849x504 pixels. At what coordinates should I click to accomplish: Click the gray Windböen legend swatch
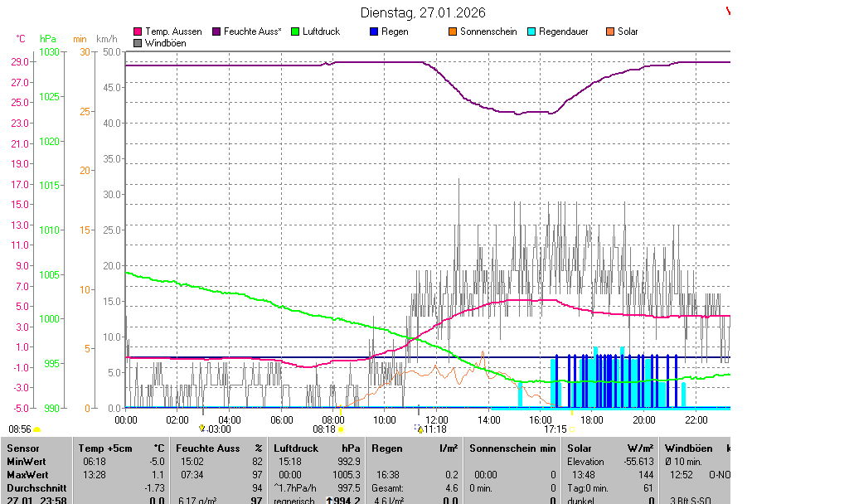click(x=138, y=42)
